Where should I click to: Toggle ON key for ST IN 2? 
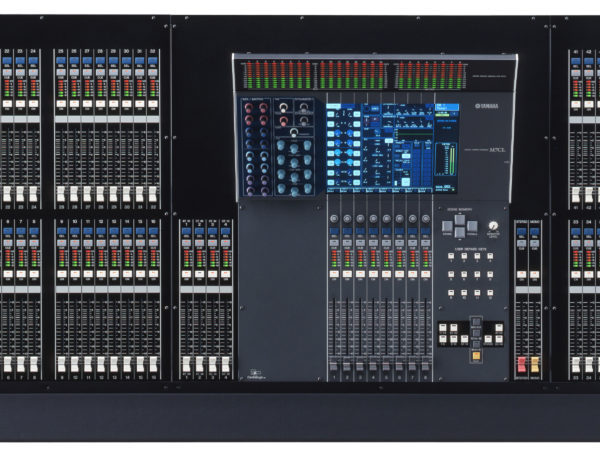[199, 274]
